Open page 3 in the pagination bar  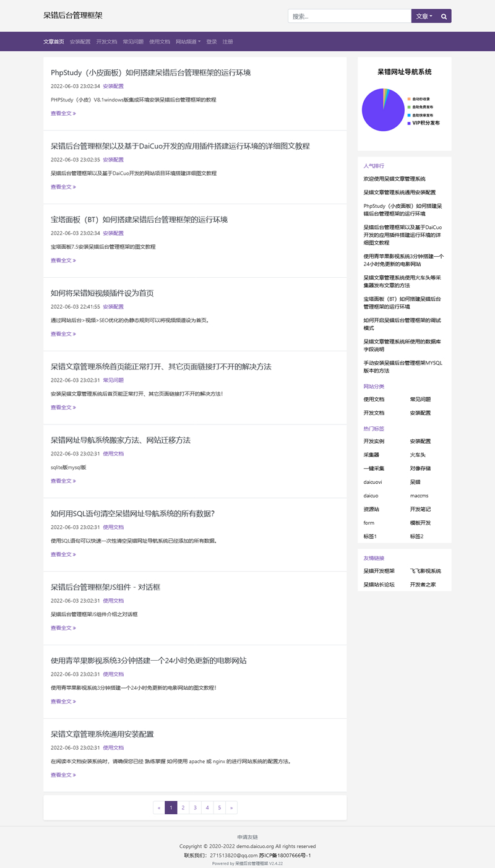click(195, 807)
